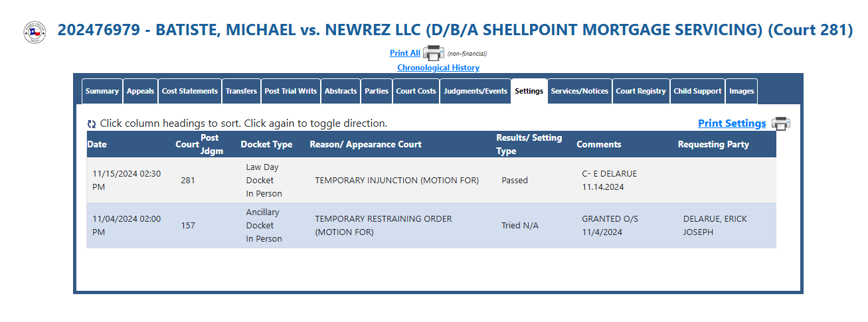The height and width of the screenshot is (322, 868).
Task: Click the Harris County seal logo
Action: (x=35, y=32)
